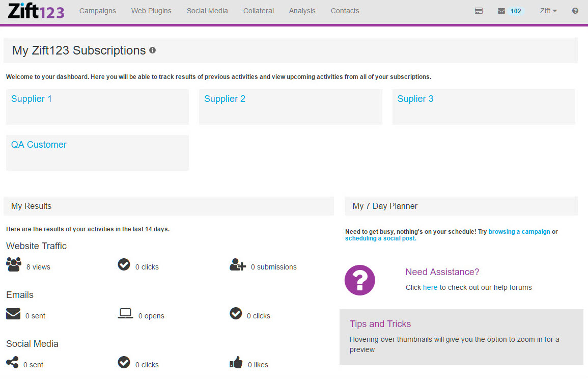
Task: Click info icon beside My Zift123 Subscriptions
Action: pyautogui.click(x=152, y=50)
